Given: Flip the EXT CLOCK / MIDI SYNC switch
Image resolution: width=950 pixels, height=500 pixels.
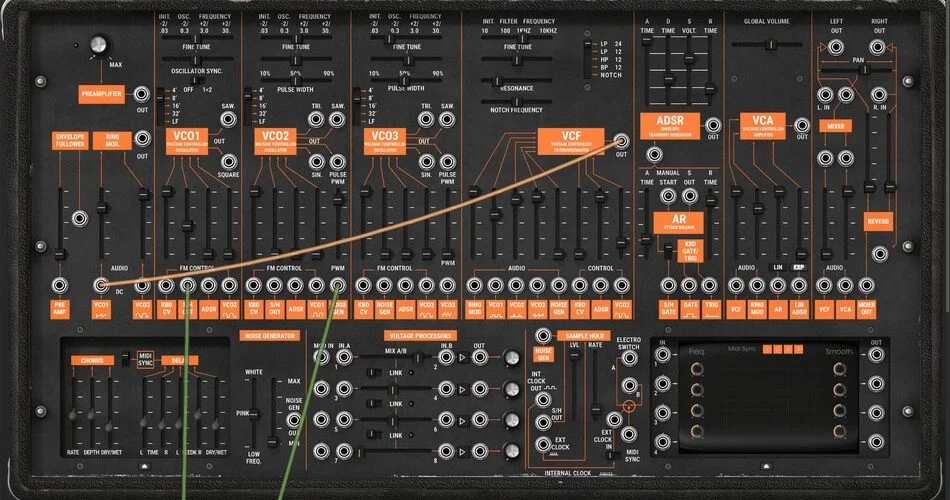Looking at the screenshot, I should pyautogui.click(x=614, y=455).
